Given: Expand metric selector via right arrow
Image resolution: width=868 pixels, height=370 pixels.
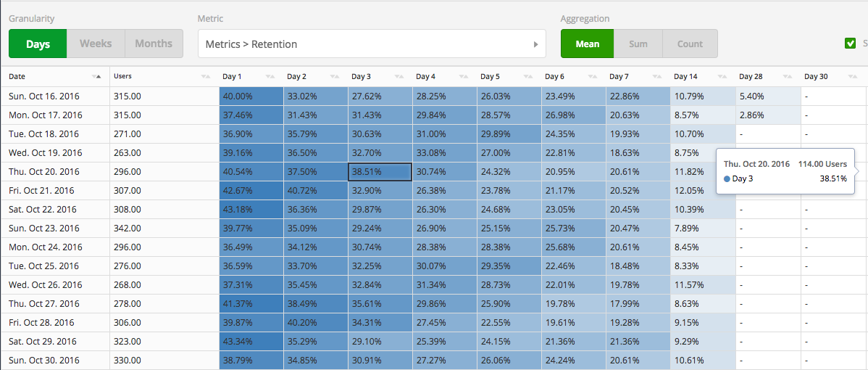Looking at the screenshot, I should (536, 44).
